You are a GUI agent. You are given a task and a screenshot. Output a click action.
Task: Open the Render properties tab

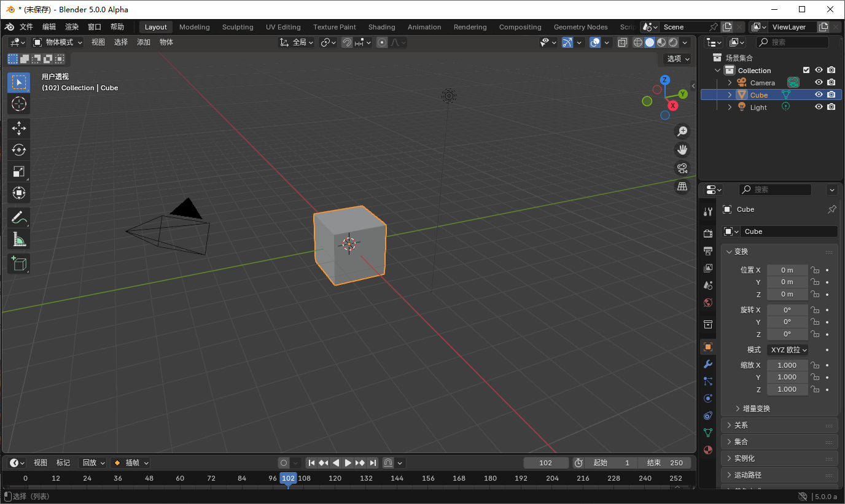tap(708, 233)
